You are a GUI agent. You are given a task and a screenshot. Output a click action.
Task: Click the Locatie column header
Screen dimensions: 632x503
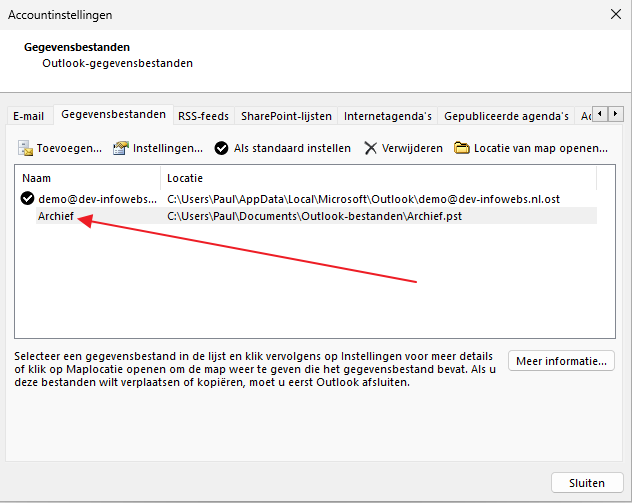coord(380,178)
